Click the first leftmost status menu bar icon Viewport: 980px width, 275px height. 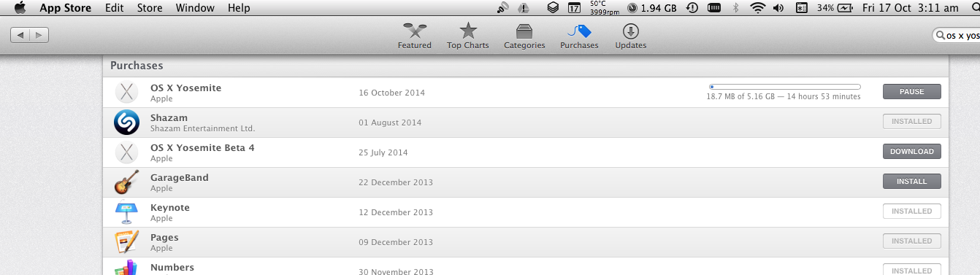point(503,8)
